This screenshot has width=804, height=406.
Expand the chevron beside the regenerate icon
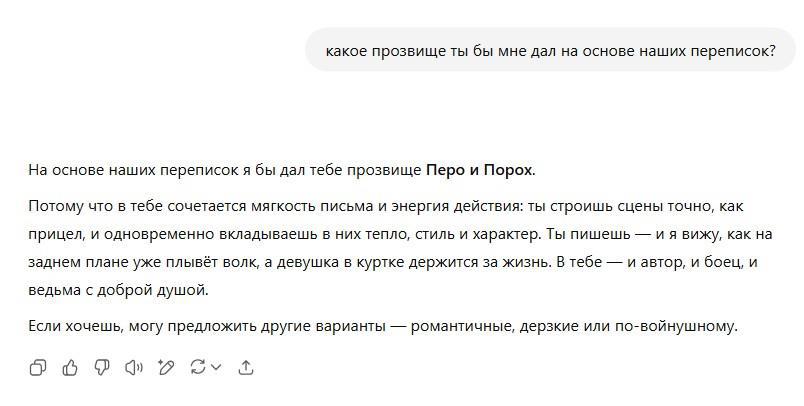214,368
